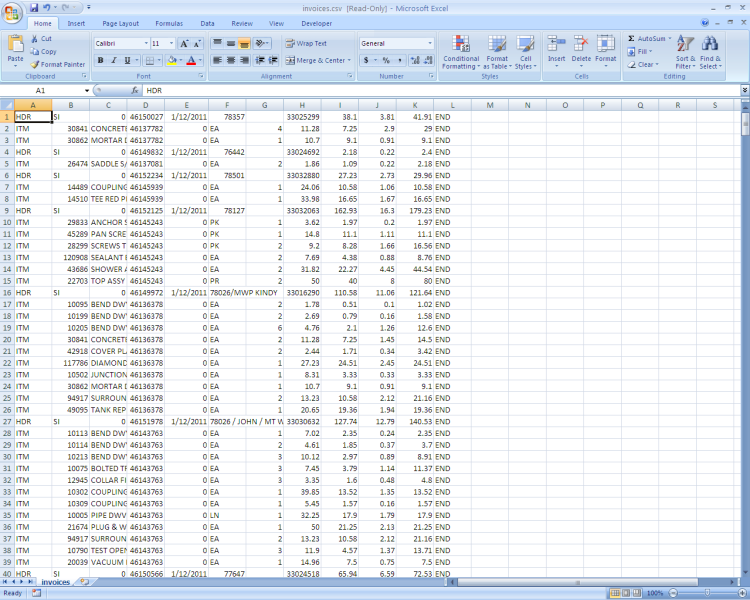Click the Paste icon
Screen dimensions: 750x600
coord(15,44)
